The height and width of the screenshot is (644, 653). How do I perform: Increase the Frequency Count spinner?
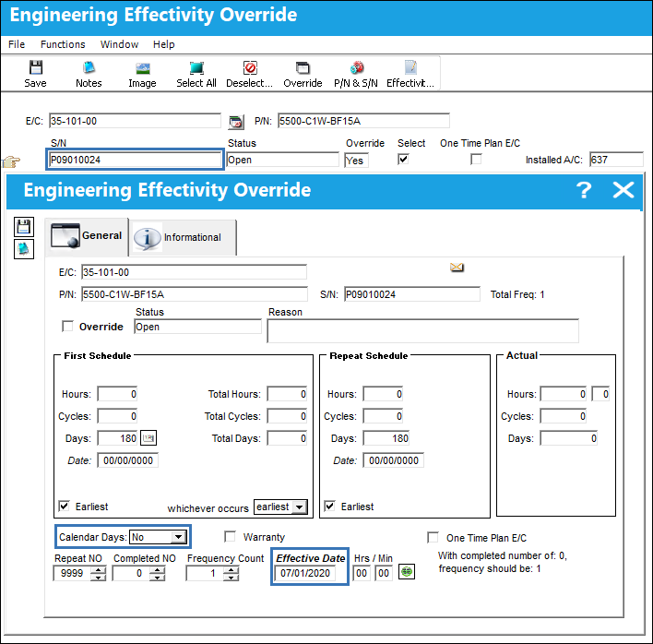click(x=231, y=570)
